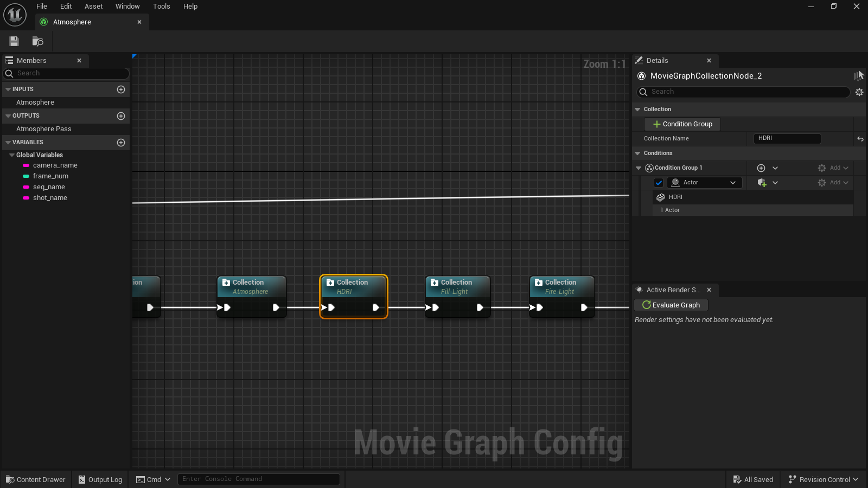Viewport: 868px width, 488px height.
Task: Click the Collection HDRI node output pin
Action: tap(375, 307)
